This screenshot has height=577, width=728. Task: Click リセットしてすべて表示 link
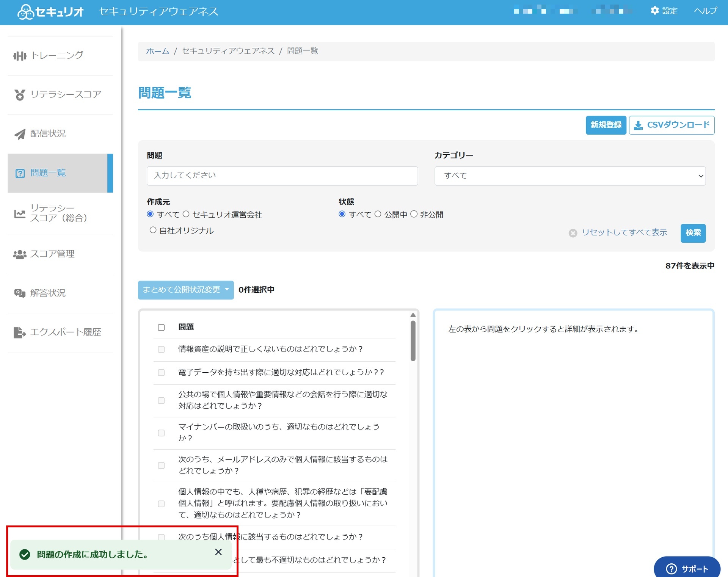[624, 233]
